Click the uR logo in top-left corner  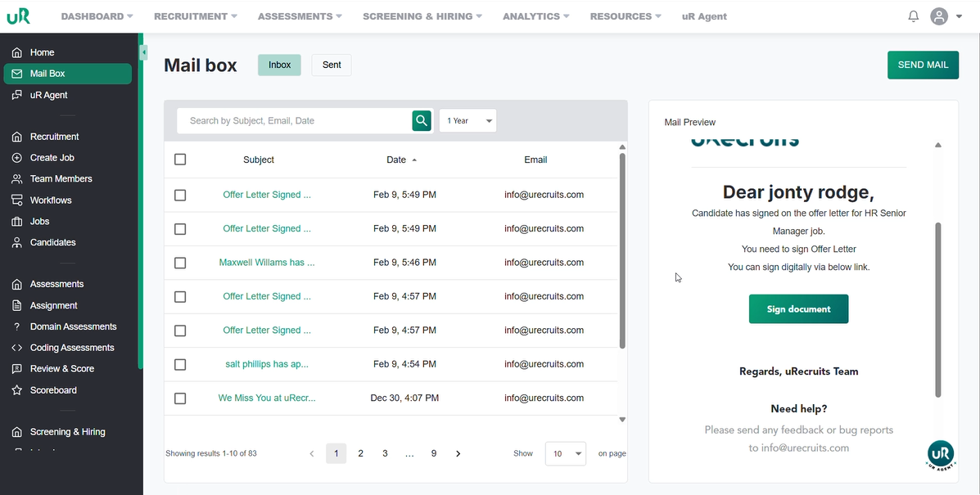[x=19, y=16]
